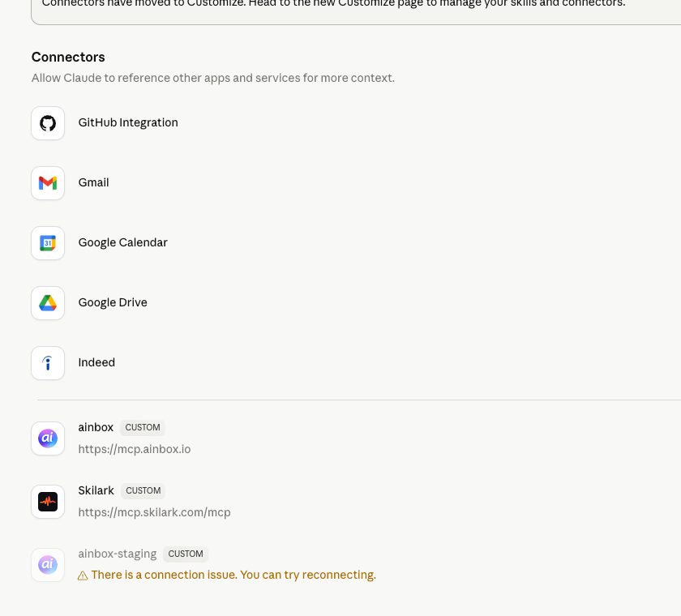Select the Indeed connector icon

click(x=47, y=362)
